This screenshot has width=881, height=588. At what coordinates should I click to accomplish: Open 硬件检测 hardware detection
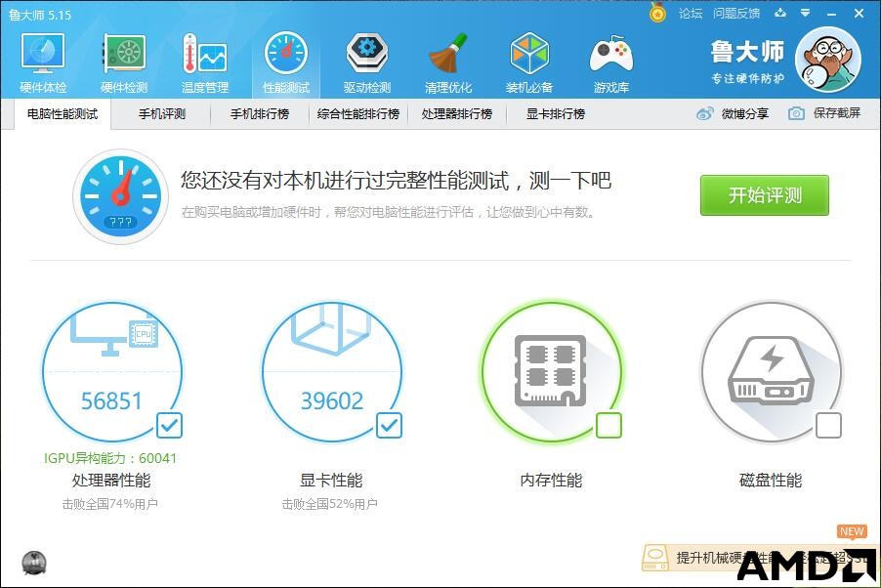tap(124, 63)
